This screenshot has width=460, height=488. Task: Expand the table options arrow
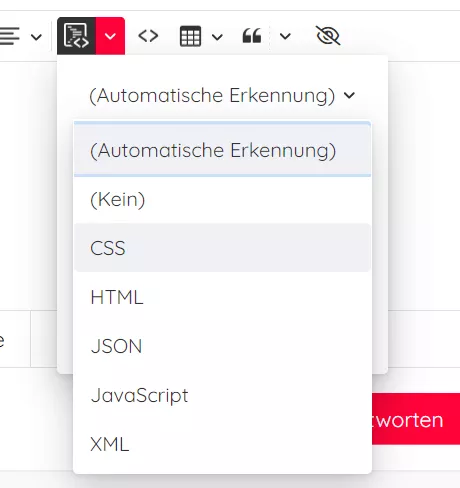pos(217,37)
